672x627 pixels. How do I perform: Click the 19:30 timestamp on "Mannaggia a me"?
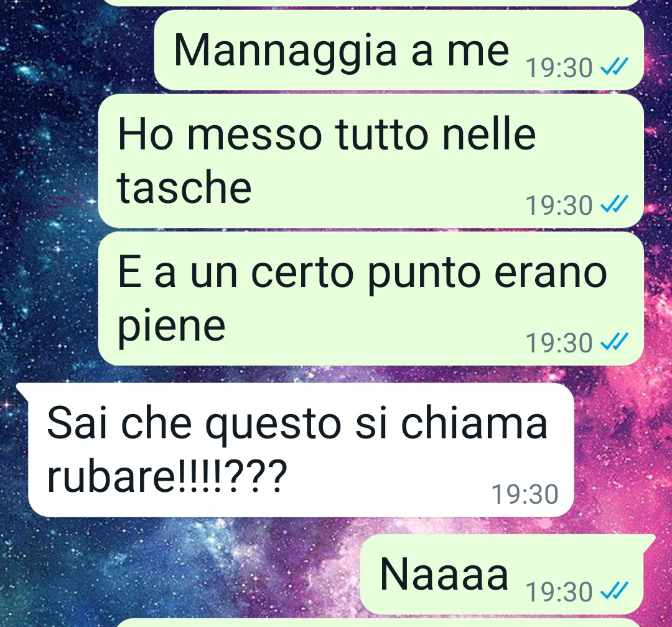click(559, 68)
